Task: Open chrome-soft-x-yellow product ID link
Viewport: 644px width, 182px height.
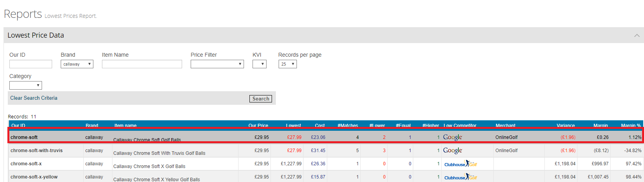Action: pyautogui.click(x=34, y=177)
